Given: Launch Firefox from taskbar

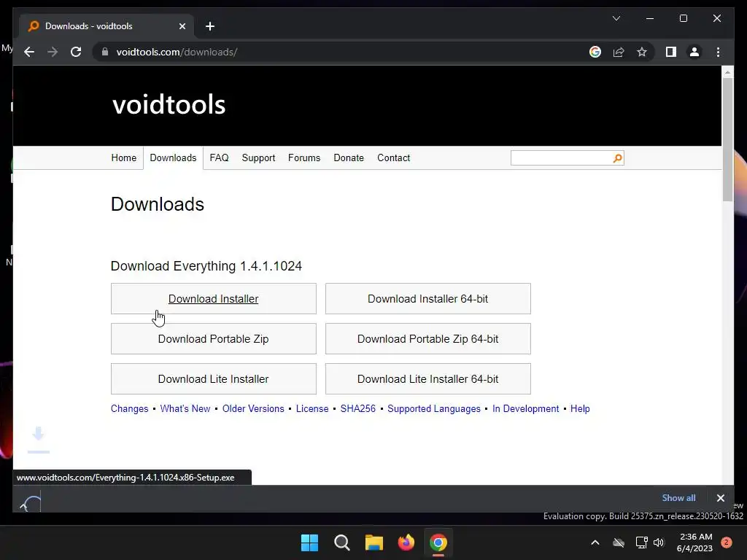Looking at the screenshot, I should 406,542.
